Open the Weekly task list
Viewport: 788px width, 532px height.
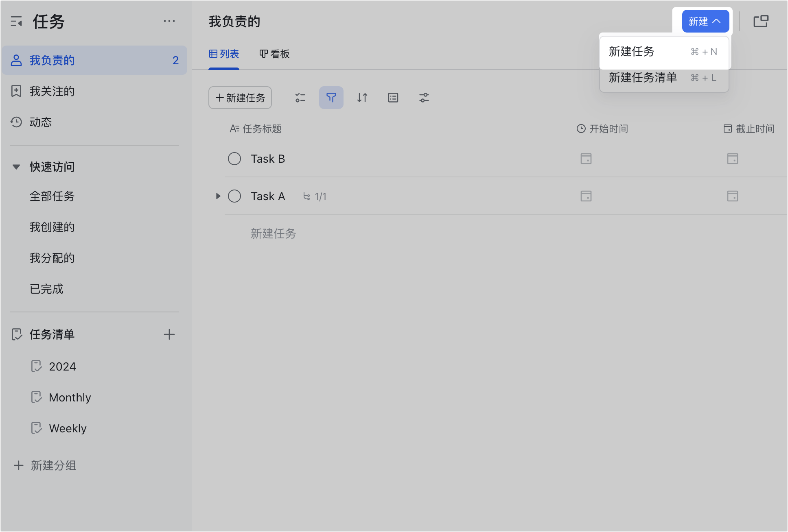tap(68, 428)
